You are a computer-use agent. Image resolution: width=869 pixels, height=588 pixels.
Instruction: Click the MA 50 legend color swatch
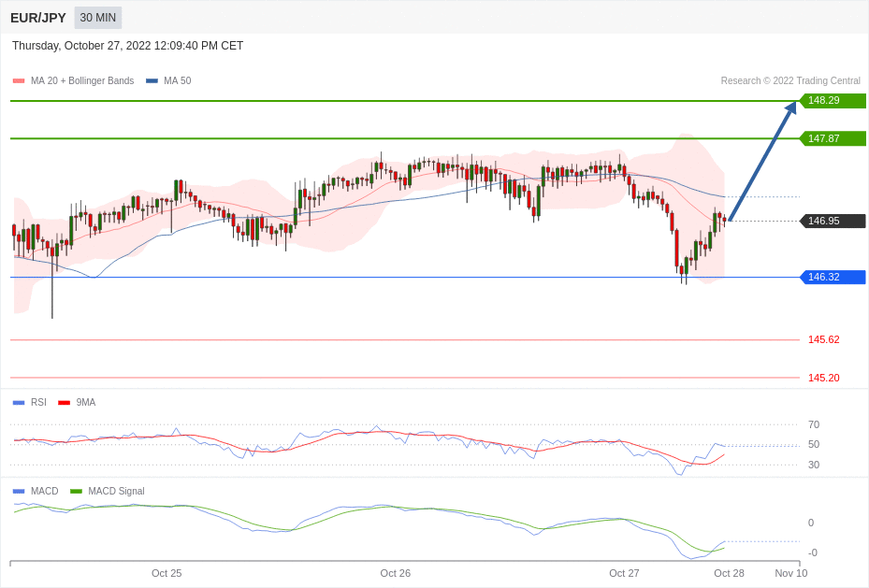152,80
